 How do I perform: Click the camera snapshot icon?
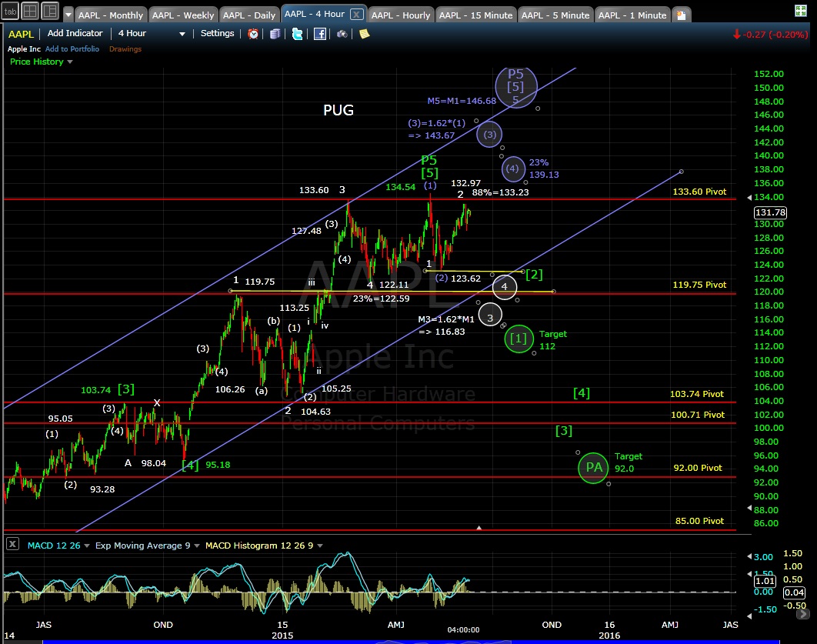[x=342, y=34]
